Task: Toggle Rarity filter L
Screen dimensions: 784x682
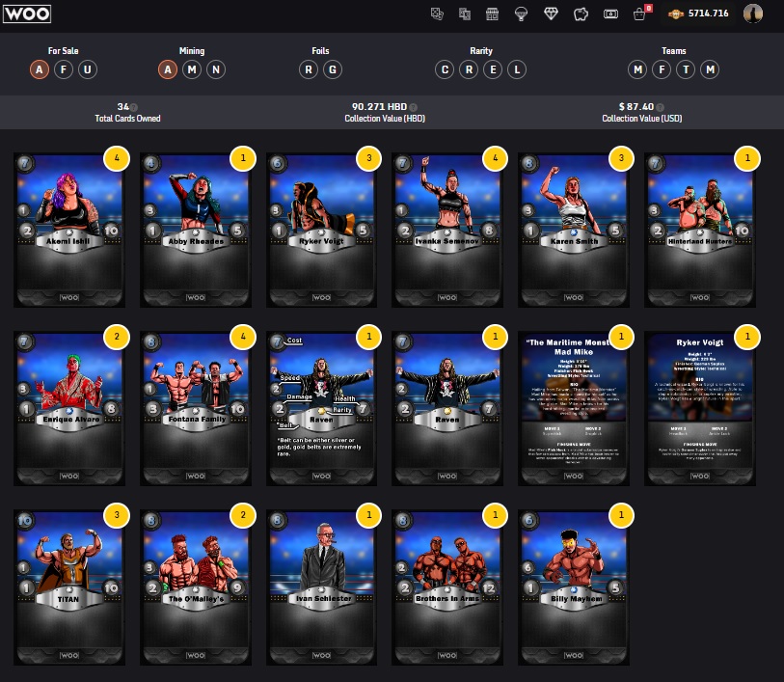Action: (x=517, y=69)
